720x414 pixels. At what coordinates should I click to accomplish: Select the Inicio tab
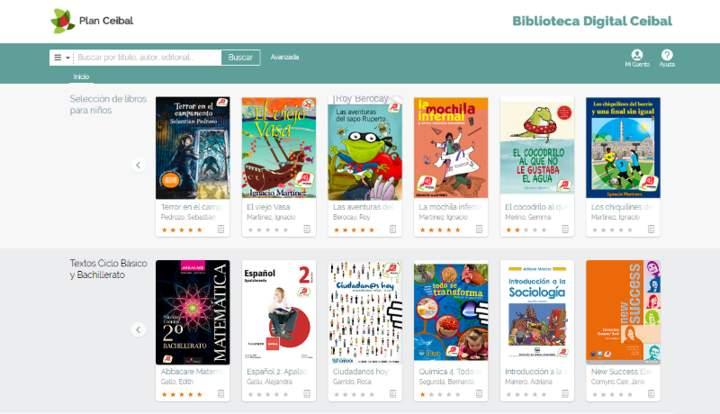pos(81,76)
